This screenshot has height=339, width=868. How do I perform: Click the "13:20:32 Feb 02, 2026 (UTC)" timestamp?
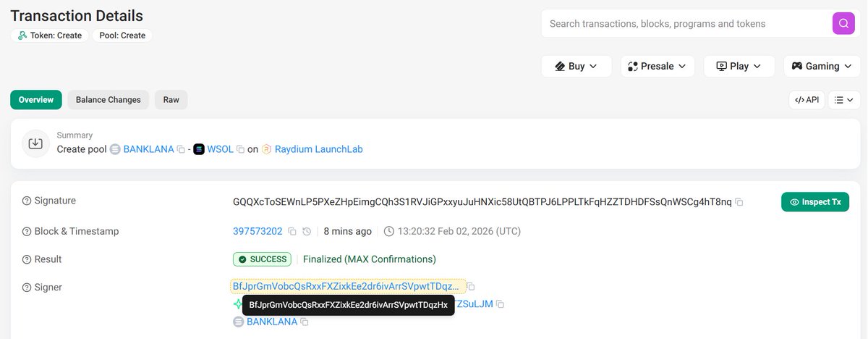[x=459, y=232]
